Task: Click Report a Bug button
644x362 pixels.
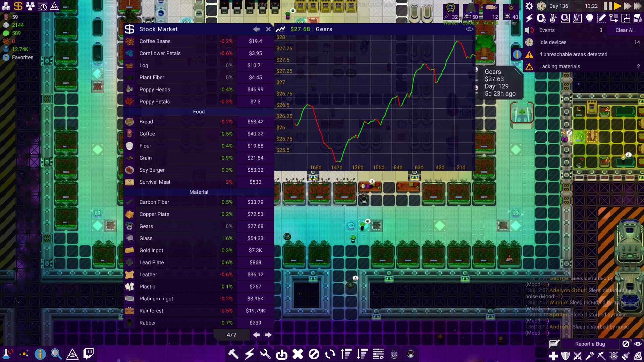Action: click(x=590, y=344)
